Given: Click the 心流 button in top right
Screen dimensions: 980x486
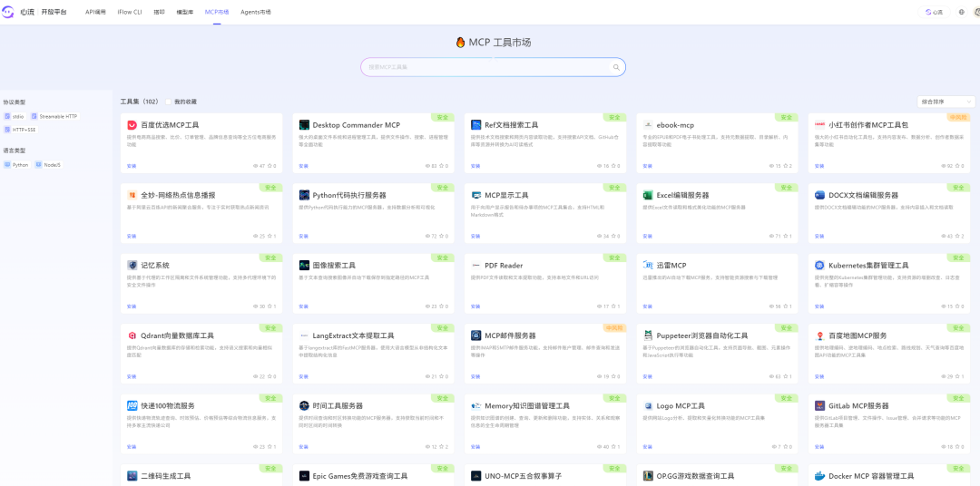Looking at the screenshot, I should point(934,12).
